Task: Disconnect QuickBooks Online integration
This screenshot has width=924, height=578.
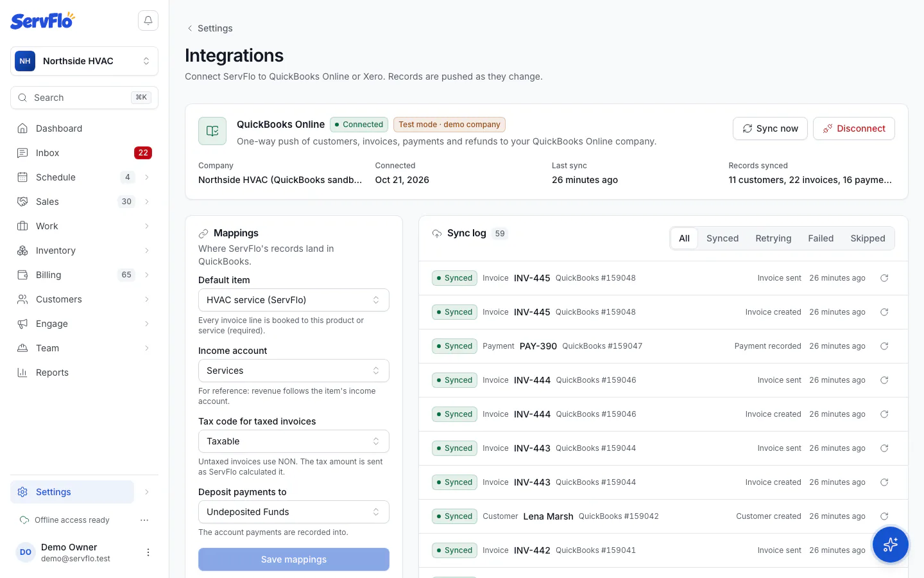Action: [854, 128]
